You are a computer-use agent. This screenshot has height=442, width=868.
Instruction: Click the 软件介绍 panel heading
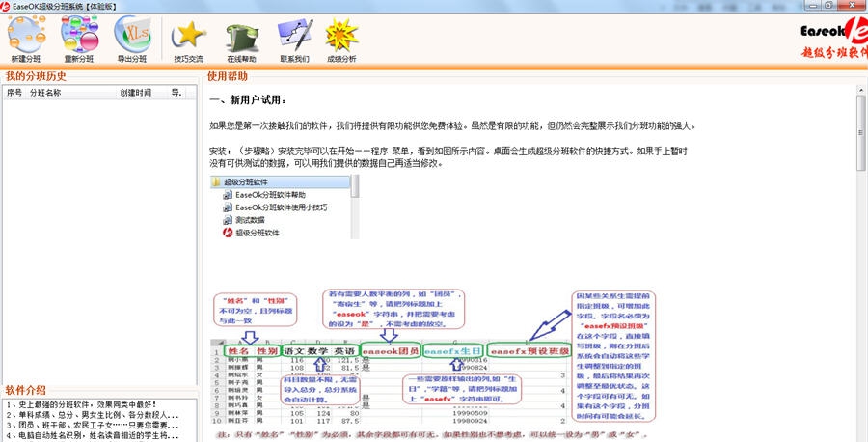click(25, 390)
